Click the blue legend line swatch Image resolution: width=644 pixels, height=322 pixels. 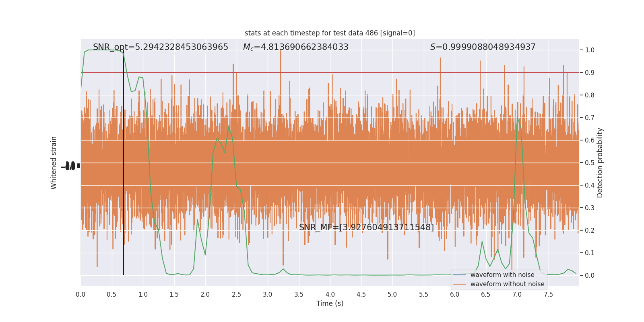point(459,275)
